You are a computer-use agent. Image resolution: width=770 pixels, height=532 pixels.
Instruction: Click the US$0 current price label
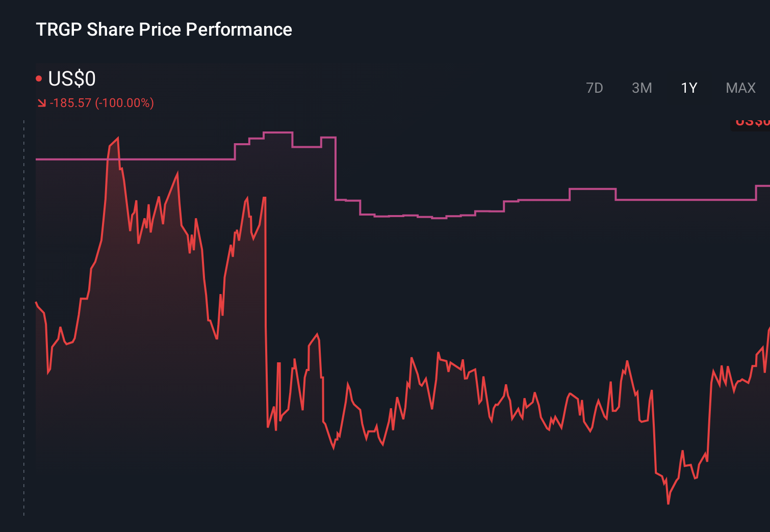pos(71,77)
